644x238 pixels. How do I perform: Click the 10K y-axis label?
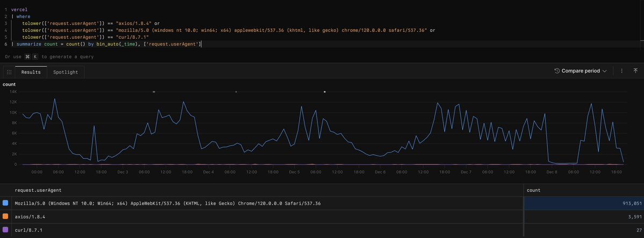coord(13,112)
